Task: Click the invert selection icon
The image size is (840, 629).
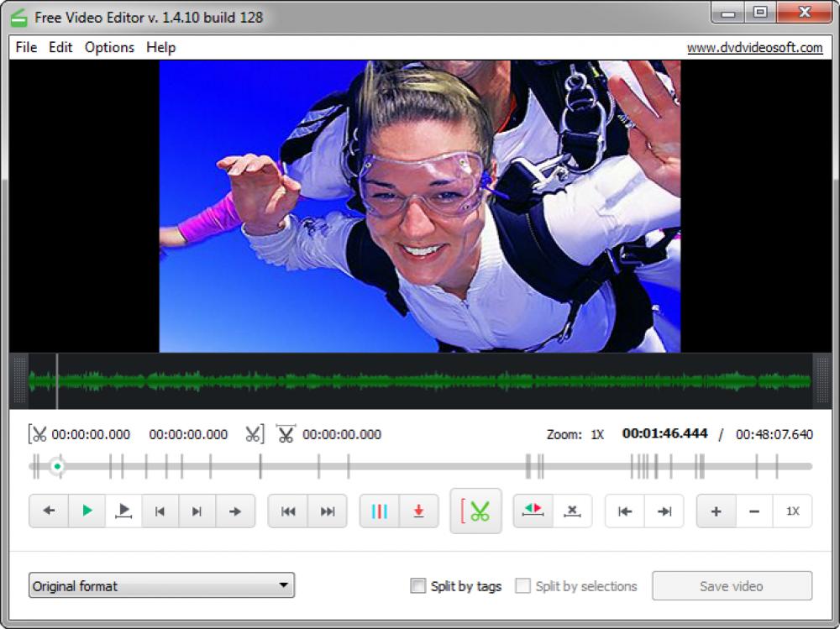Action: pyautogui.click(x=533, y=511)
